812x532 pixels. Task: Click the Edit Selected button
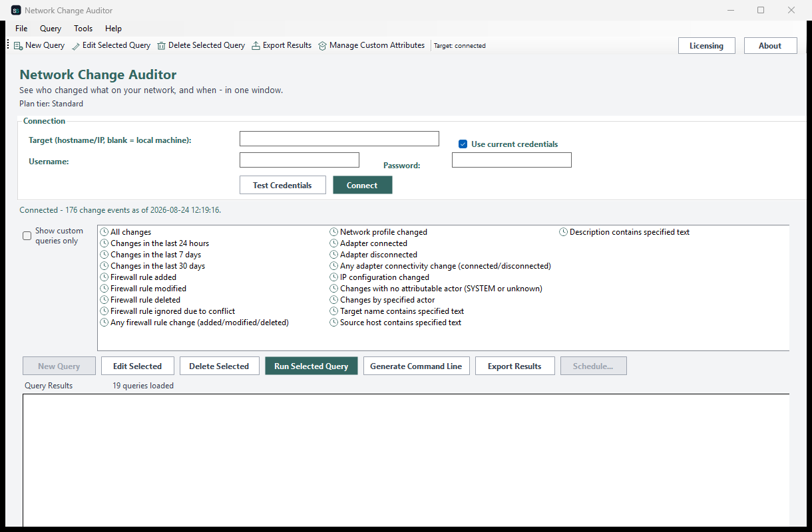(137, 366)
